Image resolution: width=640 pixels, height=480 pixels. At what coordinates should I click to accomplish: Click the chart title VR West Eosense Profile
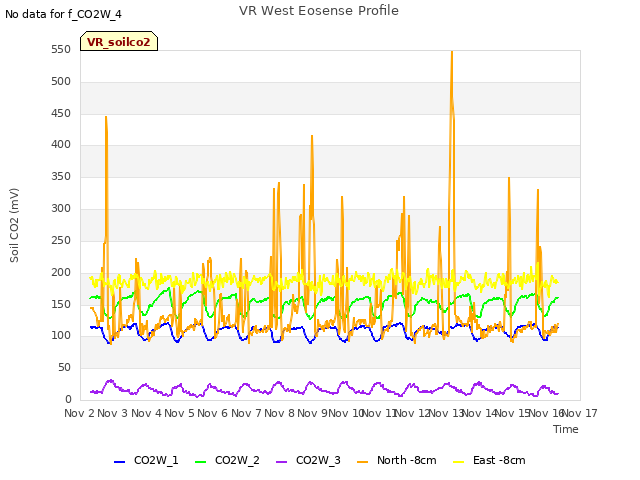click(319, 11)
